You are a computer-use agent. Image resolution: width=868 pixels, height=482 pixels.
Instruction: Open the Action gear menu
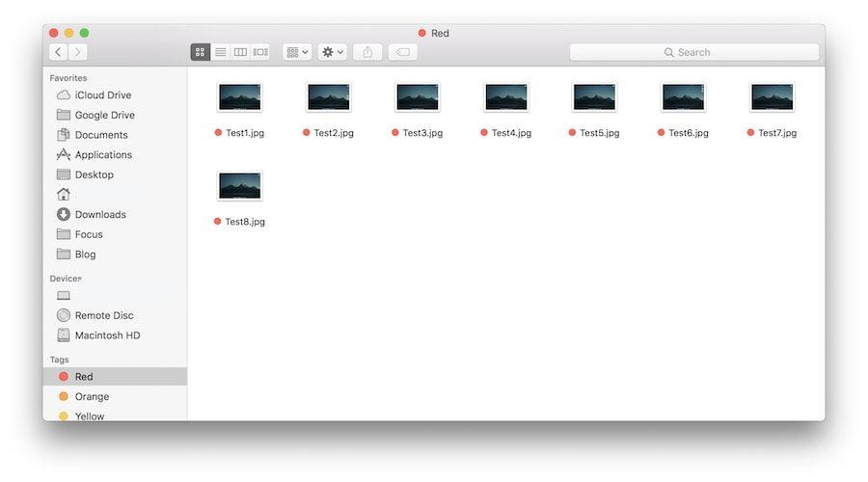(x=333, y=52)
